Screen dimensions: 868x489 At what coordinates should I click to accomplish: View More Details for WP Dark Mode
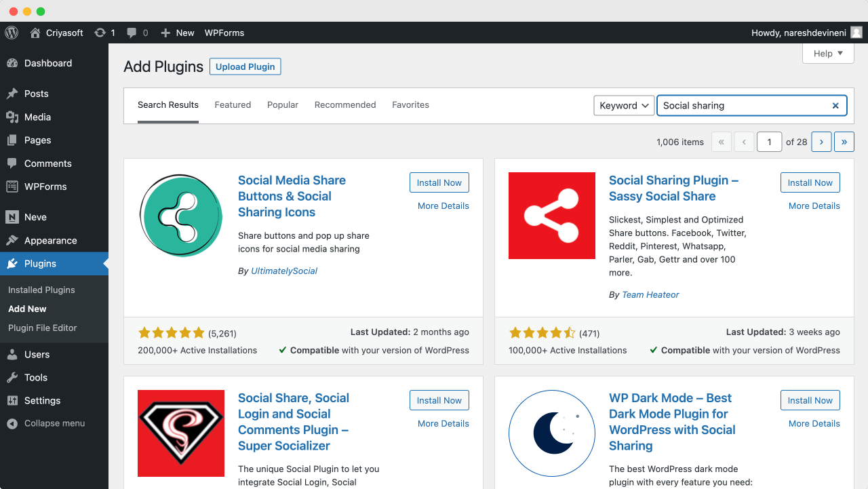[814, 423]
